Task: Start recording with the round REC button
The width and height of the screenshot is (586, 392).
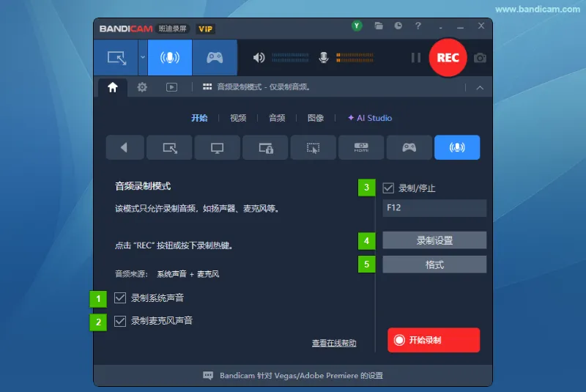Action: [448, 58]
